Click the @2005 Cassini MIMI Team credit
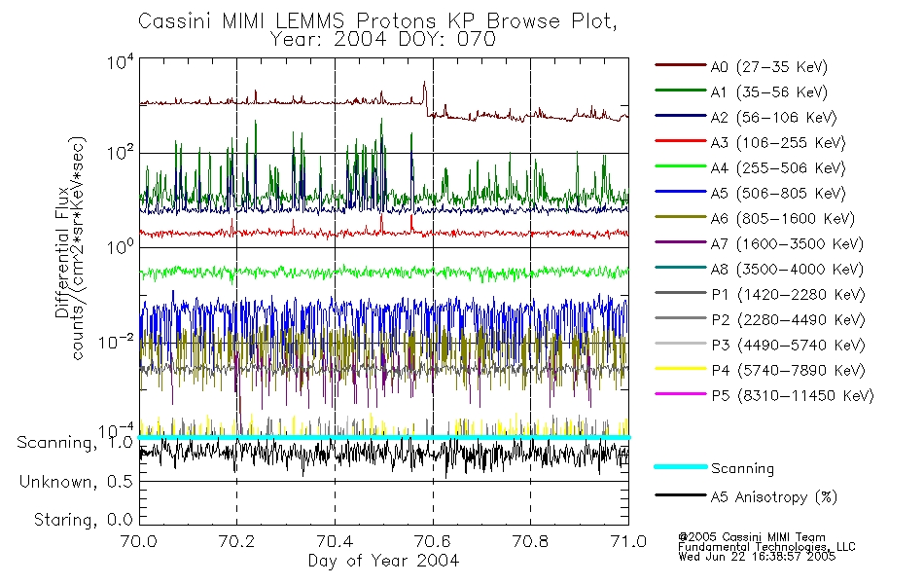This screenshot has height=584, width=924. tap(752, 537)
